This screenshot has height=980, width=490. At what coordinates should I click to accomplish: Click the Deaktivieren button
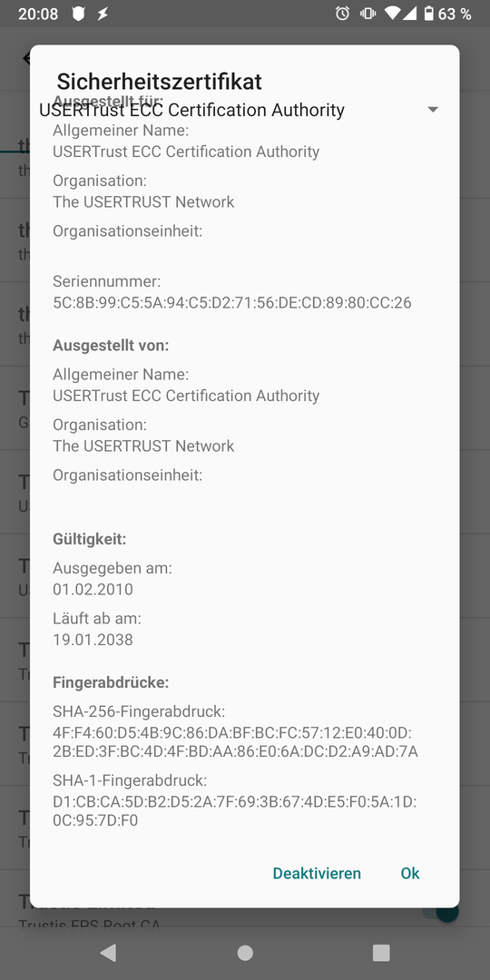coord(317,873)
